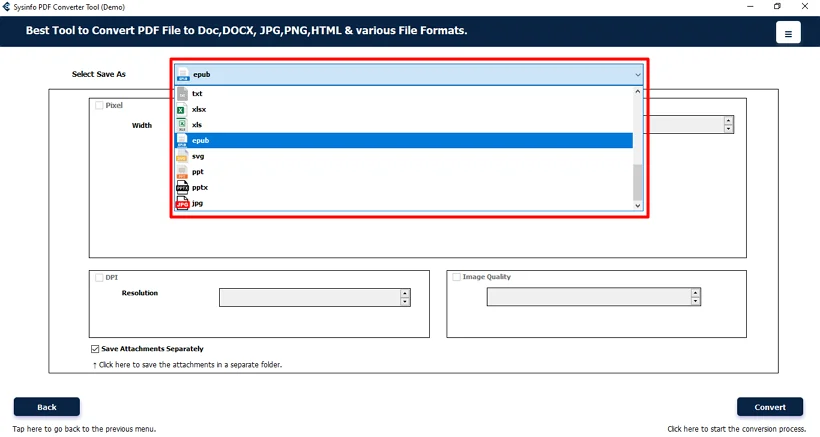Click the format list scrollbar down arrow
Viewport: 820px width, 437px height.
[x=637, y=206]
